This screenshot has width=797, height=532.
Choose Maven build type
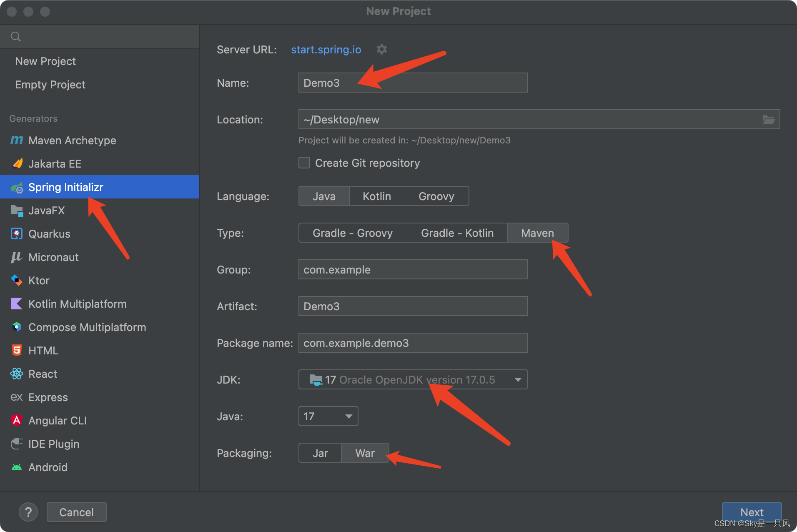[537, 233]
